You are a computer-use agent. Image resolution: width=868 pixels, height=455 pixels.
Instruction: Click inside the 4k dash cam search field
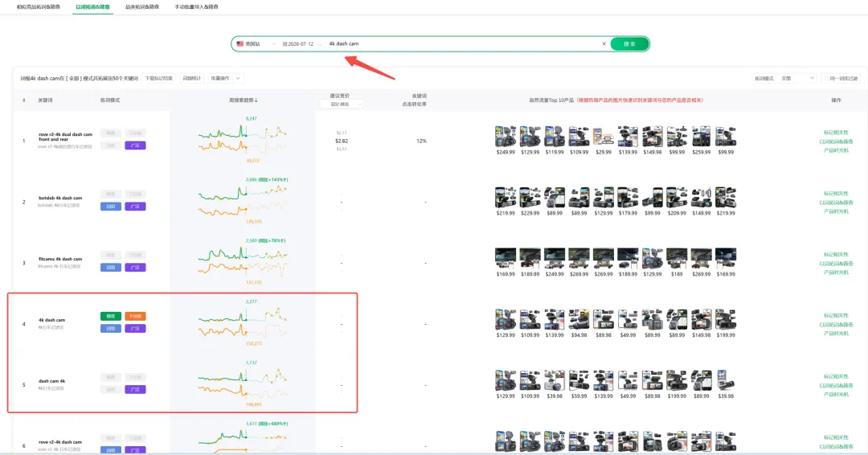coord(462,43)
